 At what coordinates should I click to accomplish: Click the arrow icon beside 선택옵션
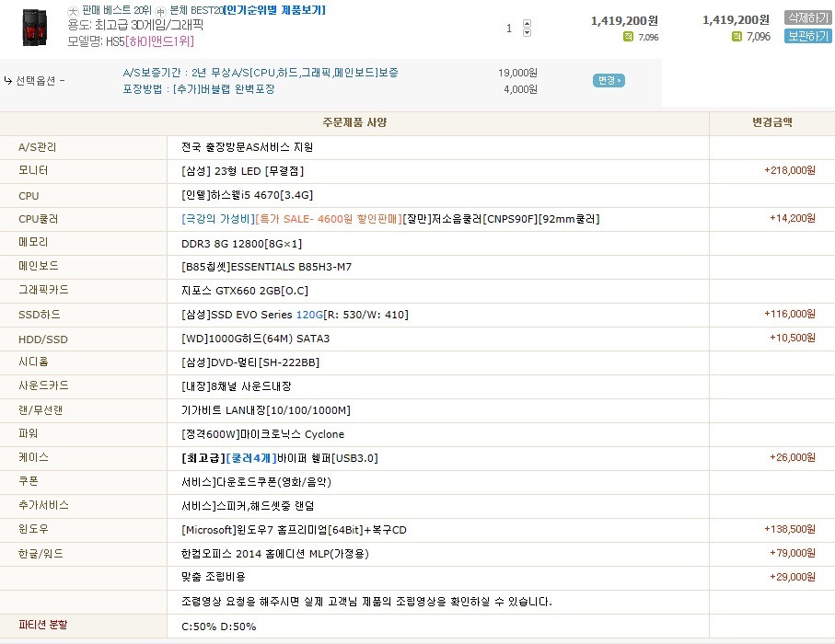(8, 80)
